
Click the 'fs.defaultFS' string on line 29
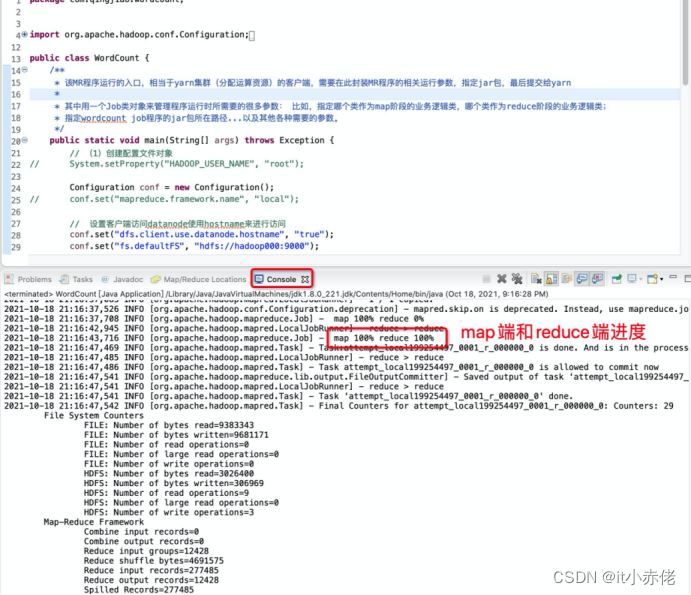(x=149, y=246)
